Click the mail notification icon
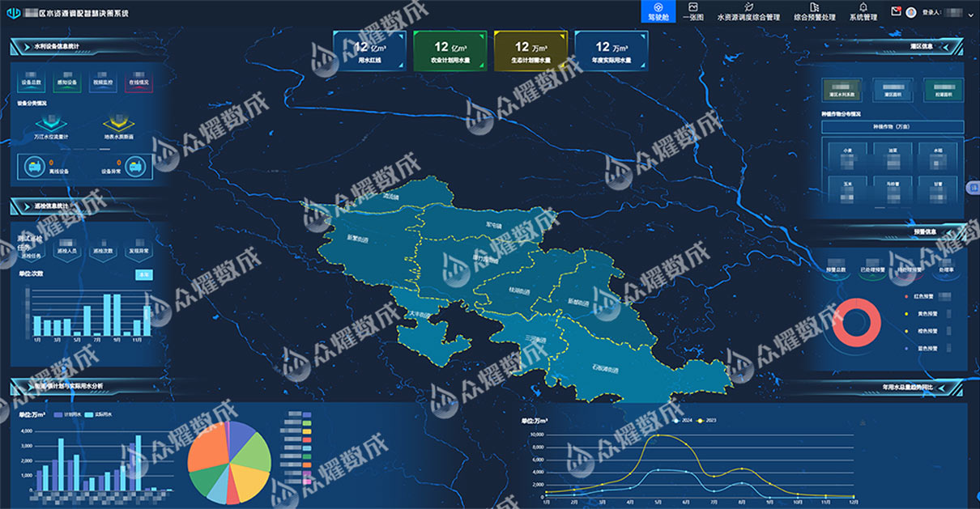Screen dimensions: 980x509 coord(896,11)
